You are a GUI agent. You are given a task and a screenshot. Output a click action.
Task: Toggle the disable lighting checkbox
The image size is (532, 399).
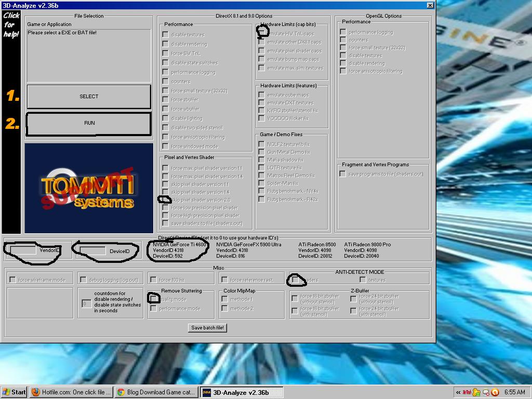coord(166,118)
